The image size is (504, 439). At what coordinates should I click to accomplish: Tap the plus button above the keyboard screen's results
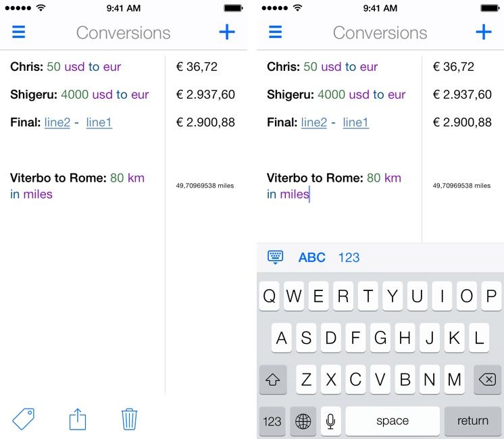tap(484, 32)
